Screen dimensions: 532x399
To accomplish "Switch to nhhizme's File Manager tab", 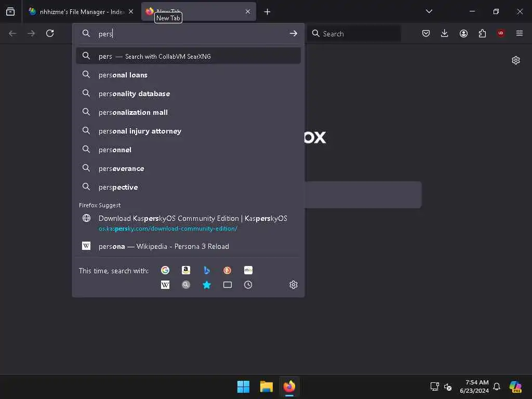I will (x=81, y=12).
